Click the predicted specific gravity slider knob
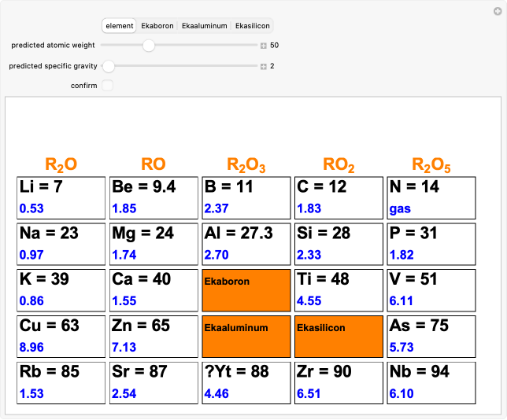 click(109, 66)
